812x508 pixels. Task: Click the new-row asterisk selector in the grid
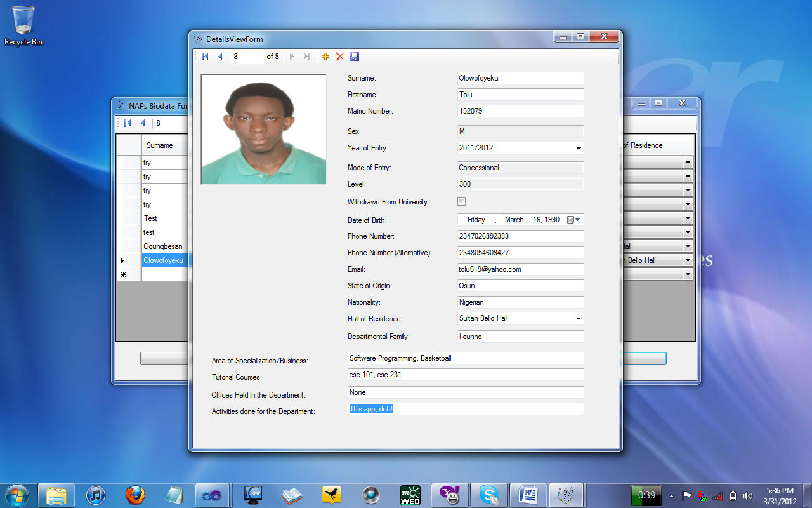pyautogui.click(x=129, y=274)
